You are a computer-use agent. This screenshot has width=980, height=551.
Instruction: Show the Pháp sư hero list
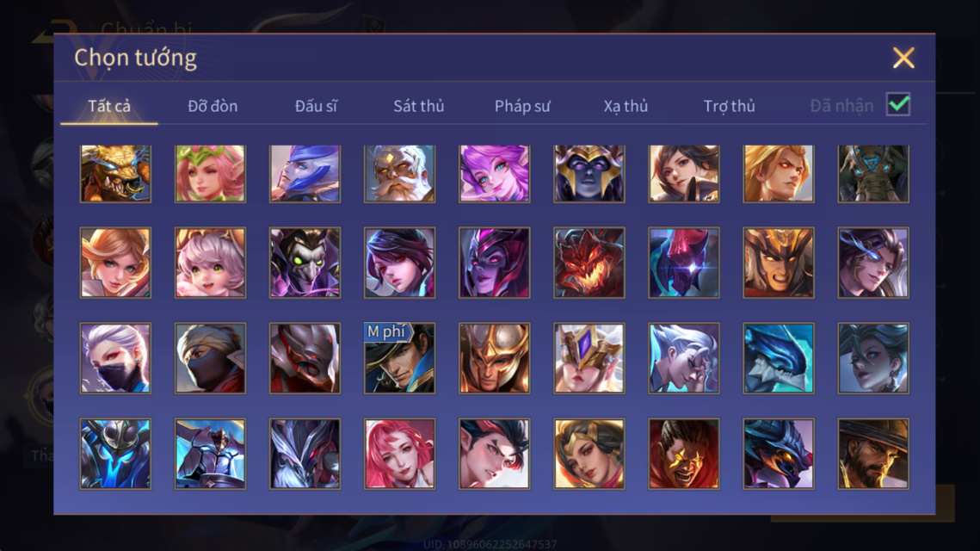click(x=522, y=106)
